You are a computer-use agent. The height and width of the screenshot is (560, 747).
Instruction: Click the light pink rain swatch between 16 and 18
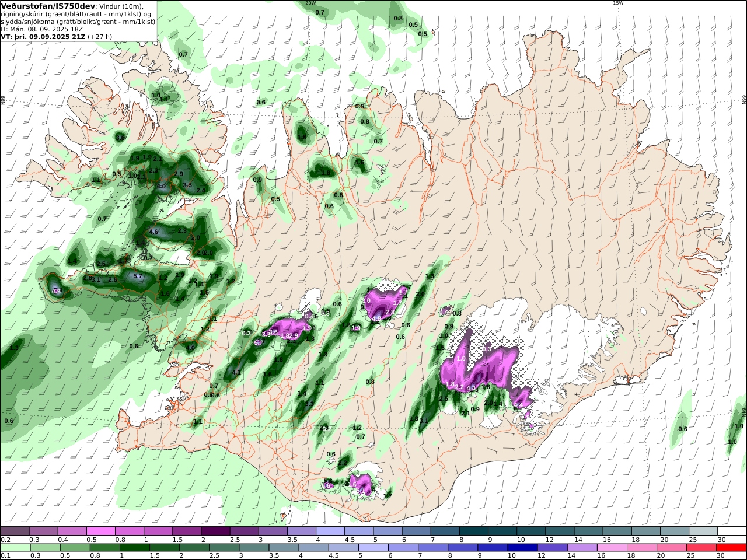tap(612, 548)
